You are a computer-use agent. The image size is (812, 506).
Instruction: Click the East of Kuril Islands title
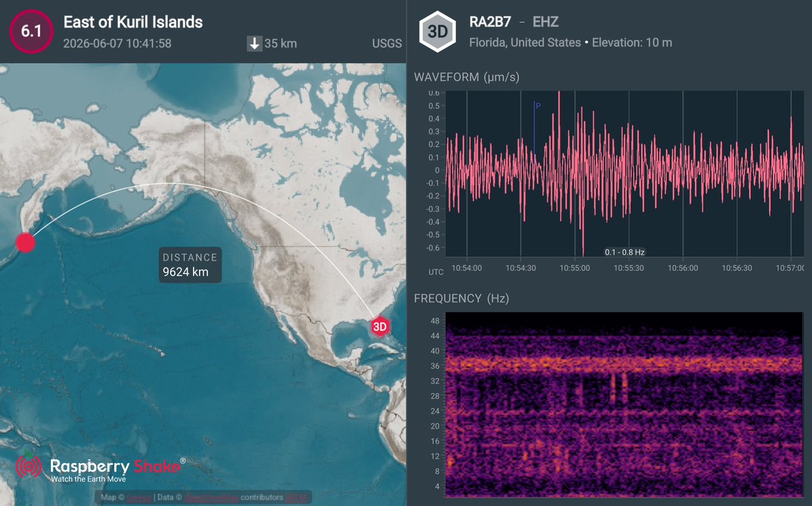tap(133, 22)
